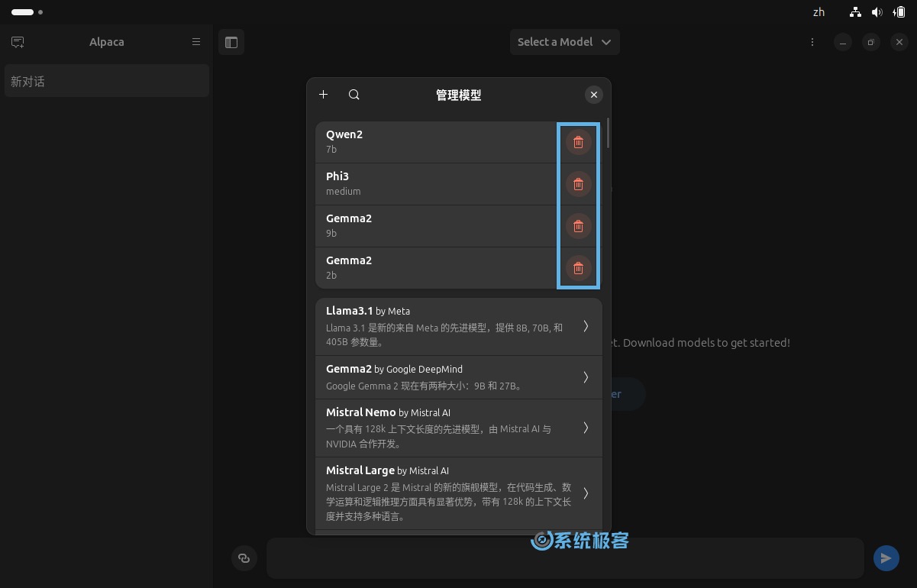Select the 新对话 chat in sidebar
This screenshot has width=917, height=588.
(107, 81)
